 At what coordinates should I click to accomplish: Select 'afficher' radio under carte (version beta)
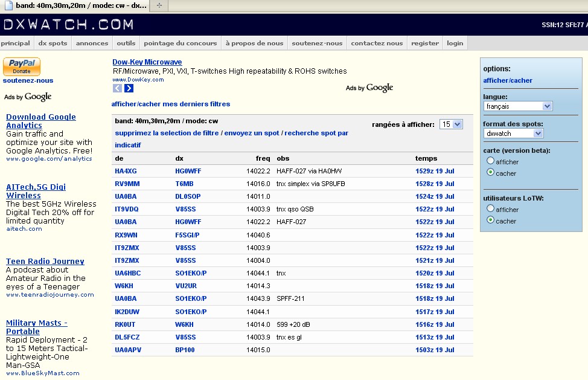point(490,161)
